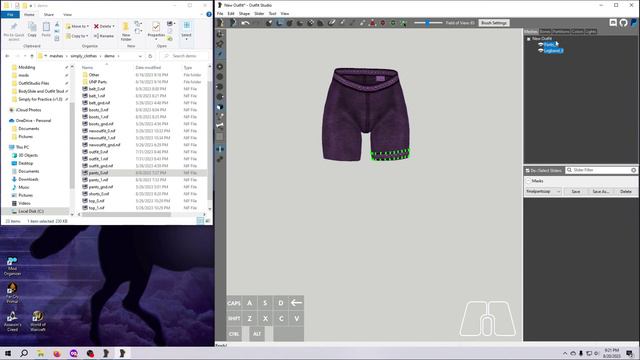Image resolution: width=640 pixels, height=360 pixels.
Task: Collapse the New Outfit tree node
Action: (x=529, y=39)
